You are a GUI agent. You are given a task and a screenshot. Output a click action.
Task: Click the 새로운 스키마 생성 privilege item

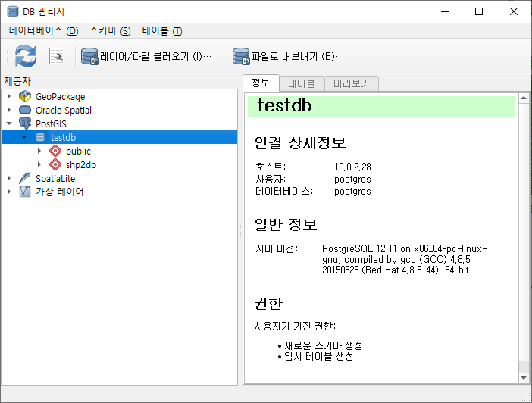click(x=324, y=345)
